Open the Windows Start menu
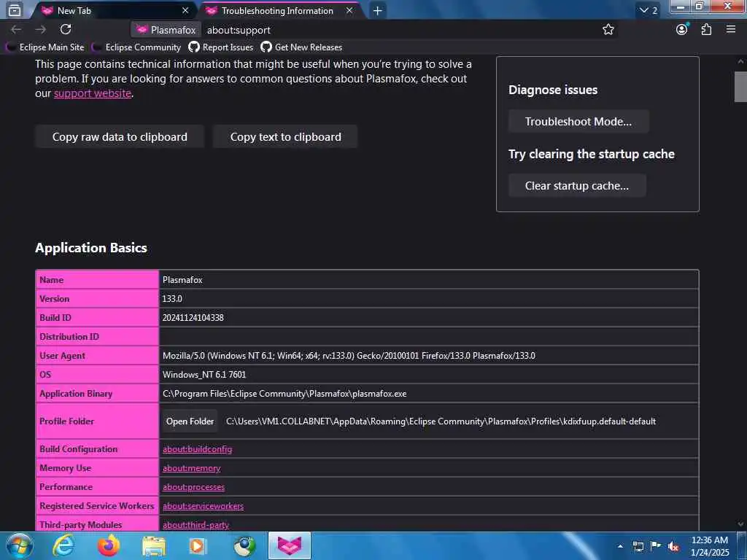 pyautogui.click(x=19, y=545)
